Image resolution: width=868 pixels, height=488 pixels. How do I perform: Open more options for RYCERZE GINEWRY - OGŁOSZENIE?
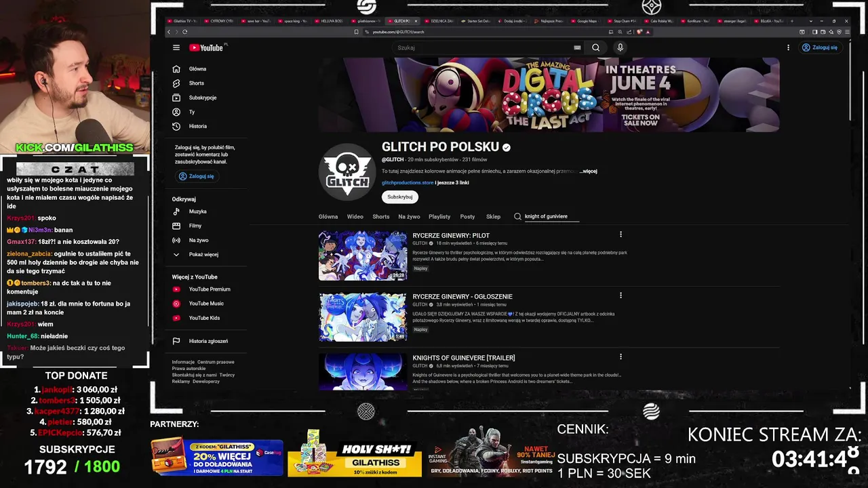pos(620,296)
